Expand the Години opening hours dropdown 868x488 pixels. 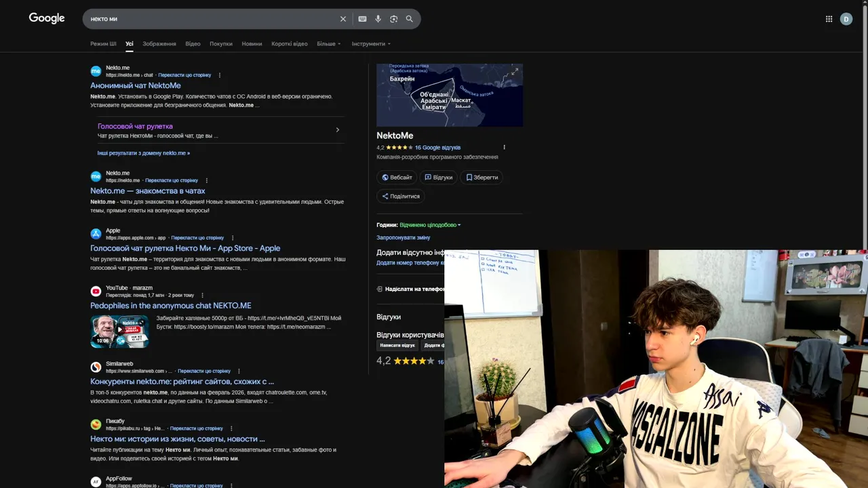(430, 225)
